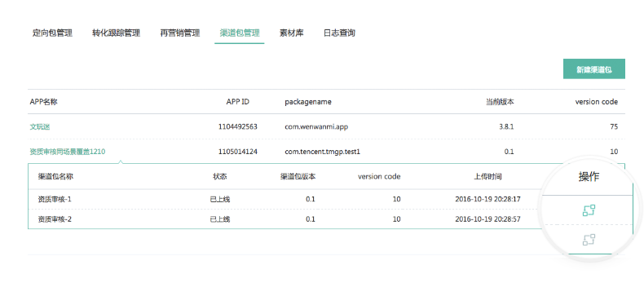Click APP ID 1104492563
The height and width of the screenshot is (296, 644).
[x=238, y=127]
